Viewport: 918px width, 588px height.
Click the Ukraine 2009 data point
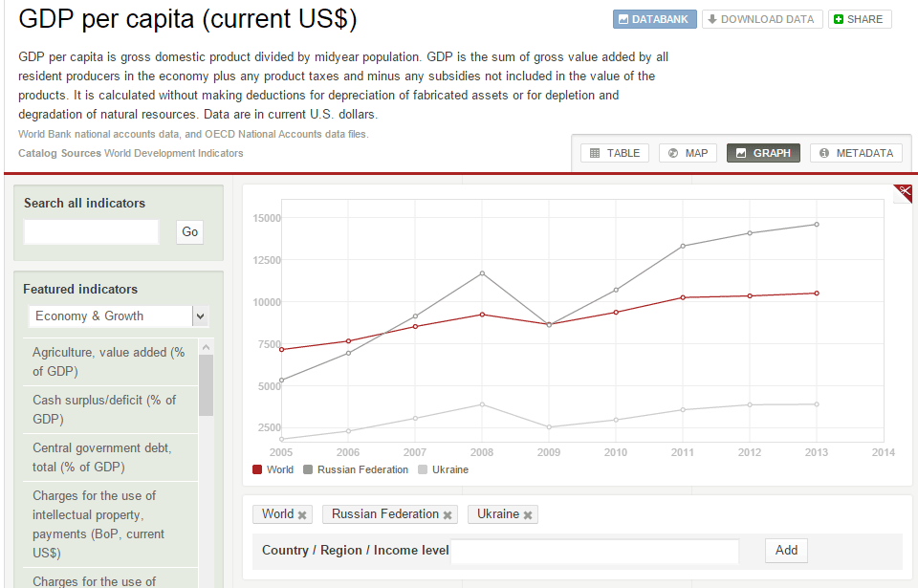pyautogui.click(x=549, y=427)
